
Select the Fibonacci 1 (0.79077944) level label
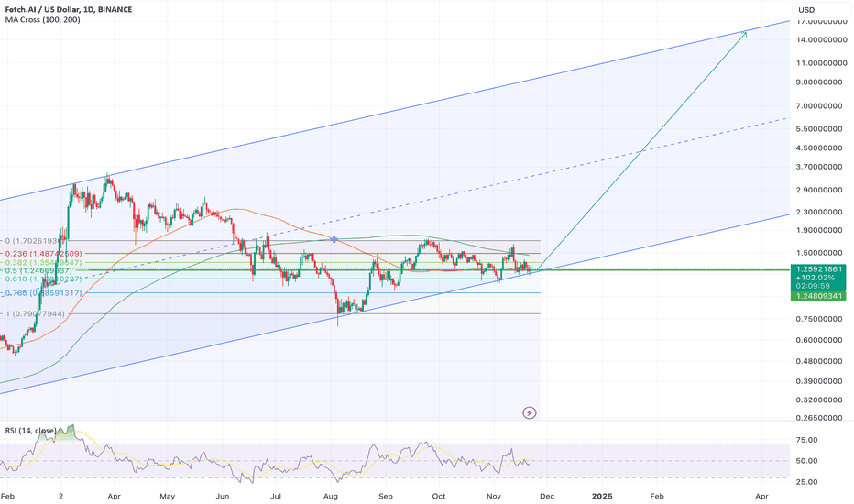coord(36,313)
